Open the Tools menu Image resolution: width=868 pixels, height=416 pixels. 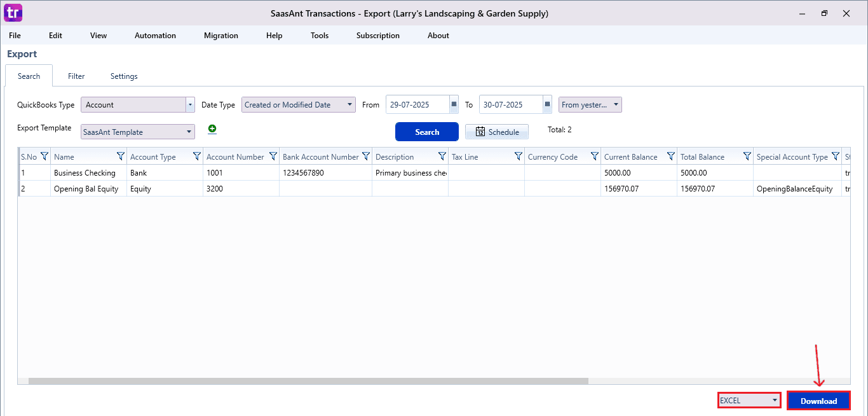(320, 36)
